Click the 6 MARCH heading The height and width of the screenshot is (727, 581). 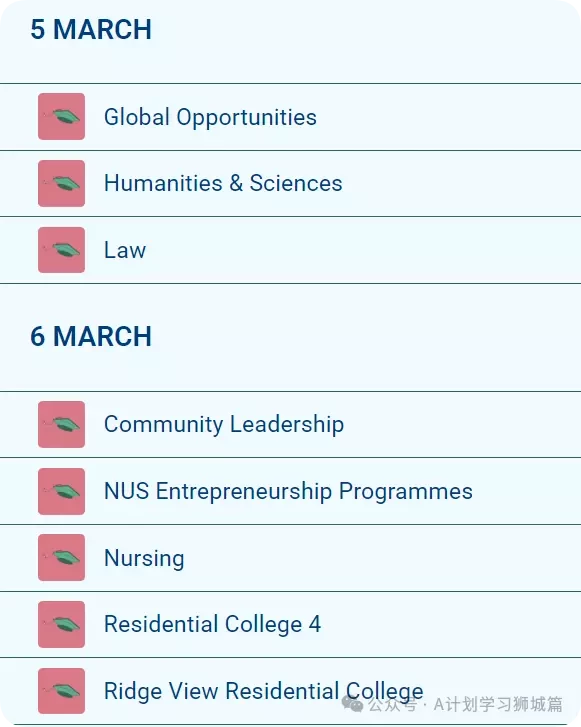tap(91, 336)
